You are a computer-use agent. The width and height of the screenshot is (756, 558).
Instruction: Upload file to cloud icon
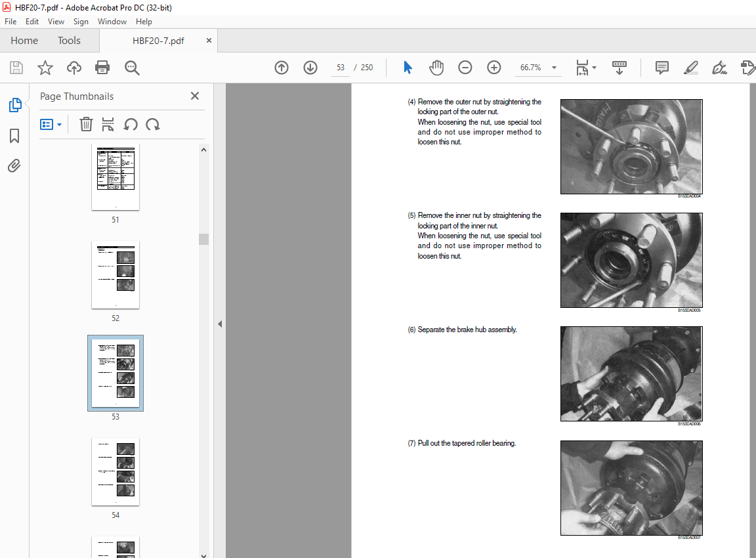pos(73,68)
